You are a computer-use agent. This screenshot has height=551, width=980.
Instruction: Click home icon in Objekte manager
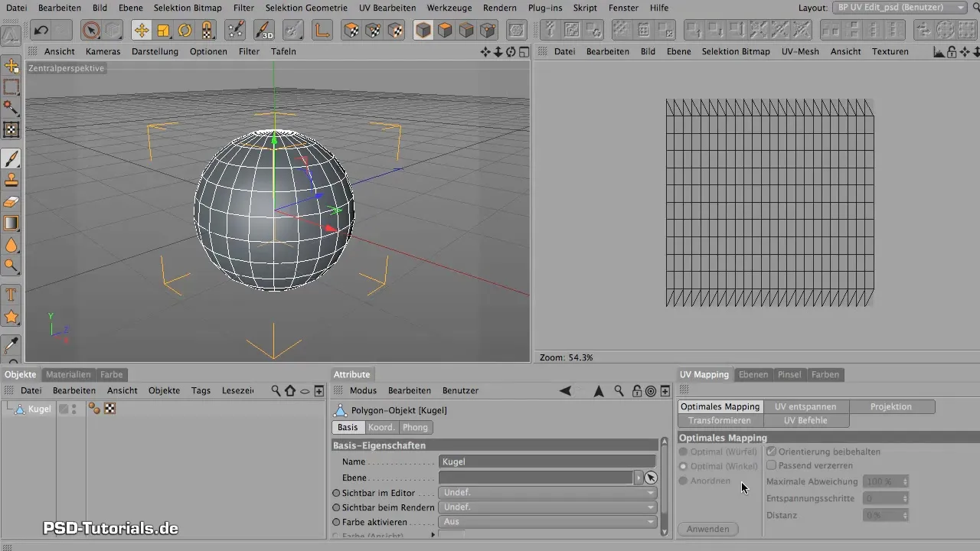289,390
